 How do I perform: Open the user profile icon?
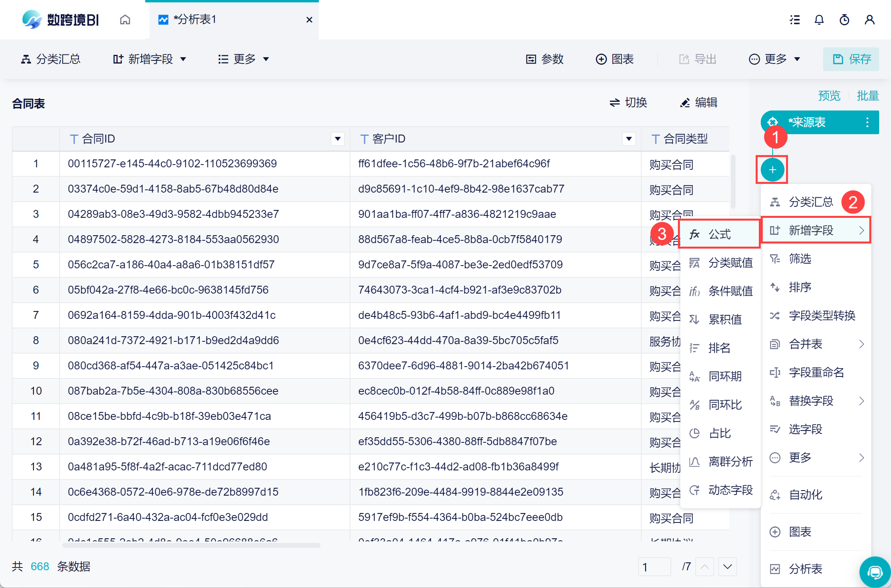pos(869,20)
